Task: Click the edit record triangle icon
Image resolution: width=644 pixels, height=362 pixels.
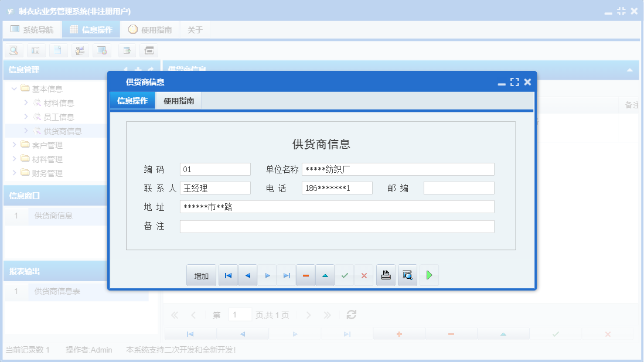Action: pyautogui.click(x=325, y=275)
